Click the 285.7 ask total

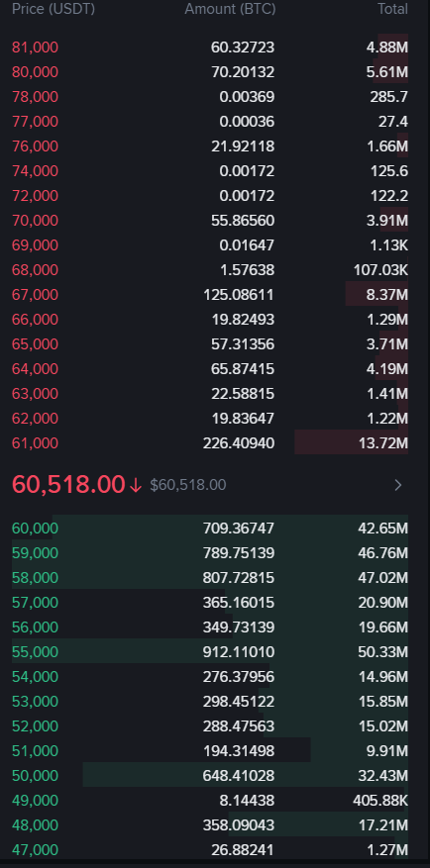point(389,97)
